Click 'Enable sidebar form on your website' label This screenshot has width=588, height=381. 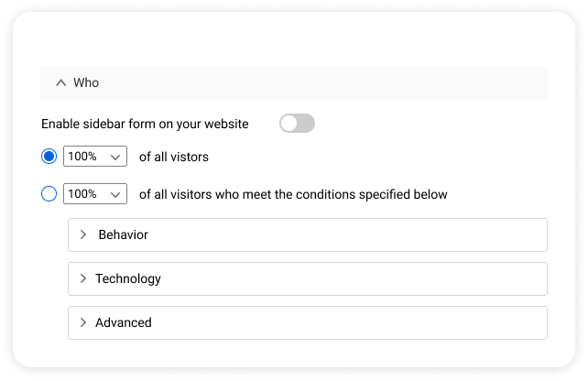click(x=145, y=124)
